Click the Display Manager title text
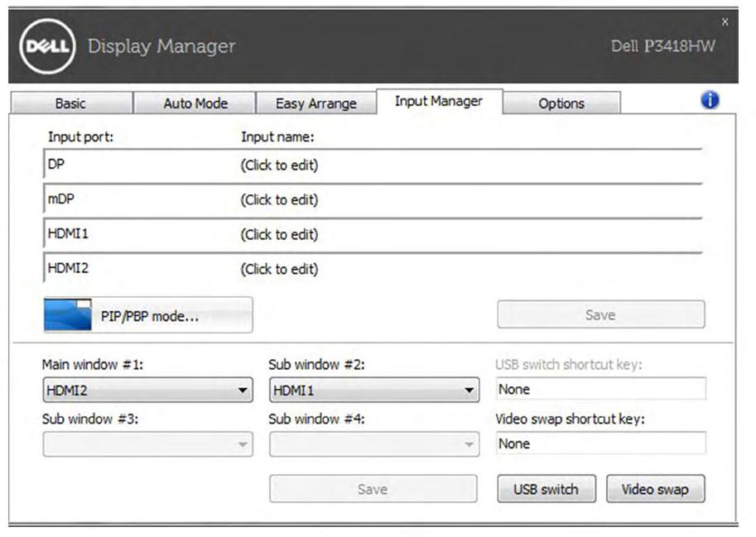 point(161,46)
